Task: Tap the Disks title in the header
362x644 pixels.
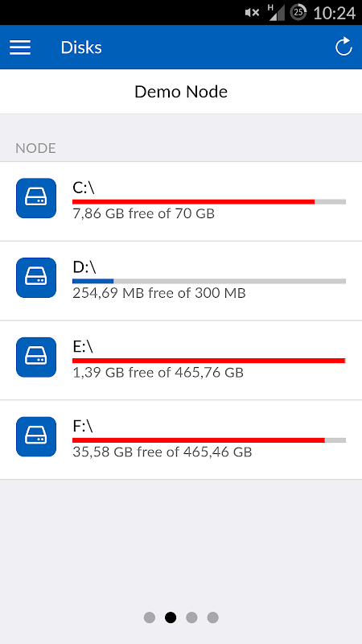Action: tap(81, 47)
